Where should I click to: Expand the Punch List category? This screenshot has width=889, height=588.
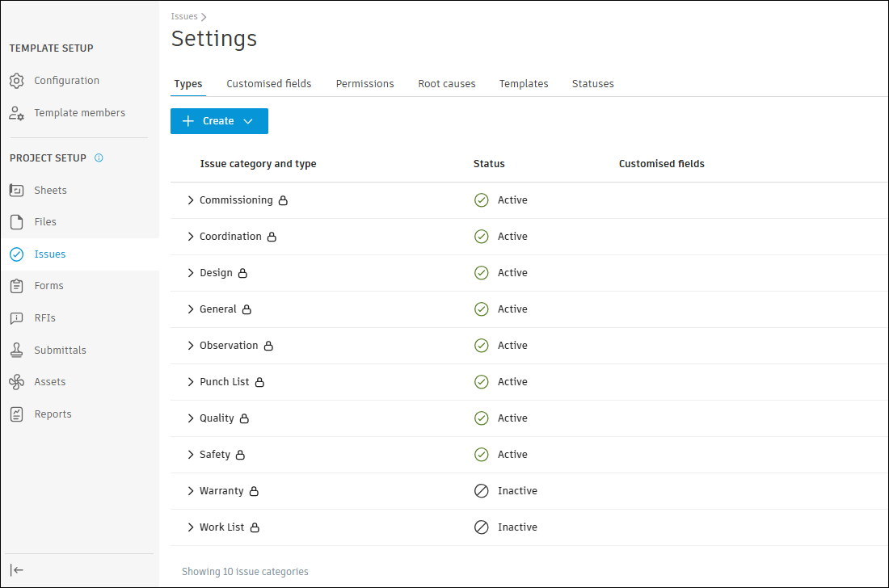click(191, 382)
